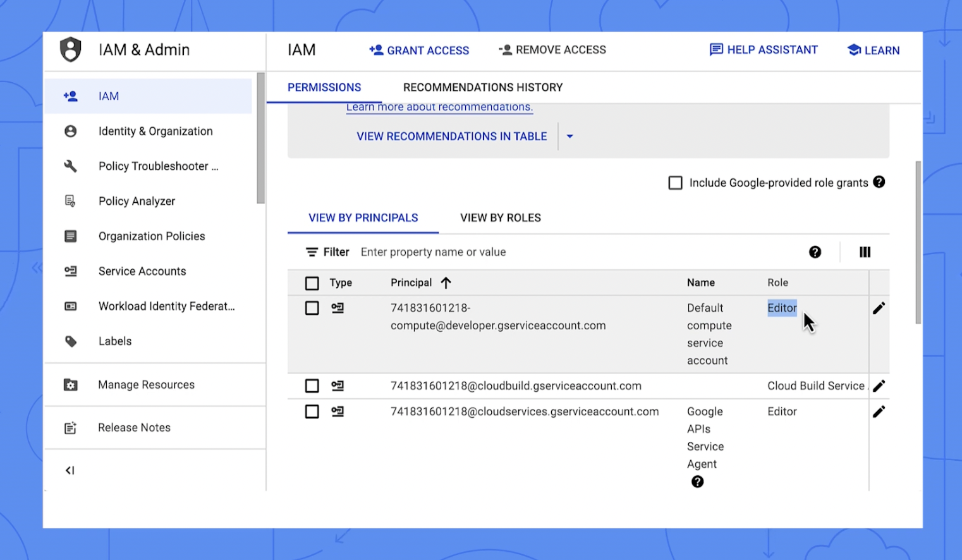This screenshot has height=560, width=962.
Task: Click the Editor role of cloudservices row
Action: click(782, 411)
